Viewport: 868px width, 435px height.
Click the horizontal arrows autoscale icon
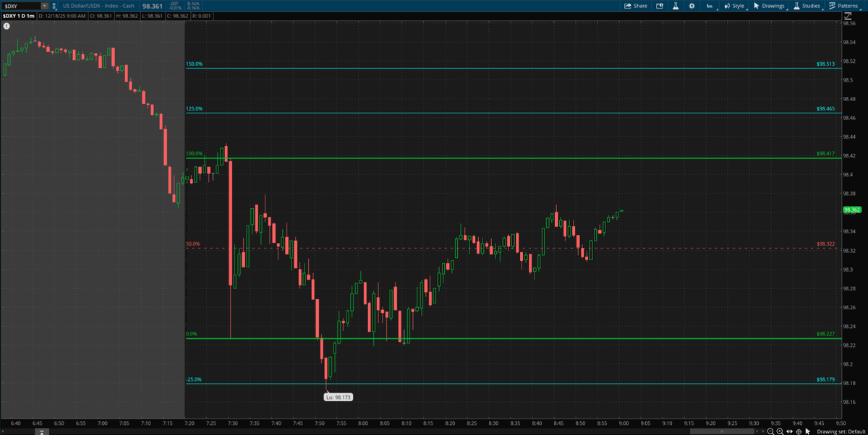(x=789, y=431)
